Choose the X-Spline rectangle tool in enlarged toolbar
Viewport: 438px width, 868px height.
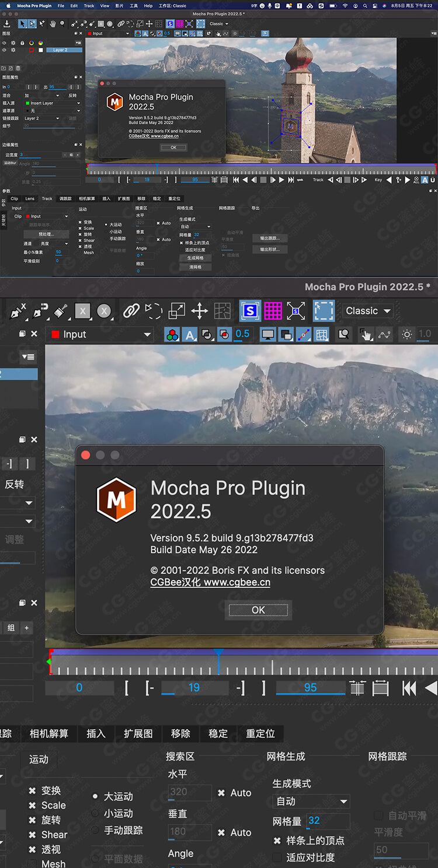(82, 311)
